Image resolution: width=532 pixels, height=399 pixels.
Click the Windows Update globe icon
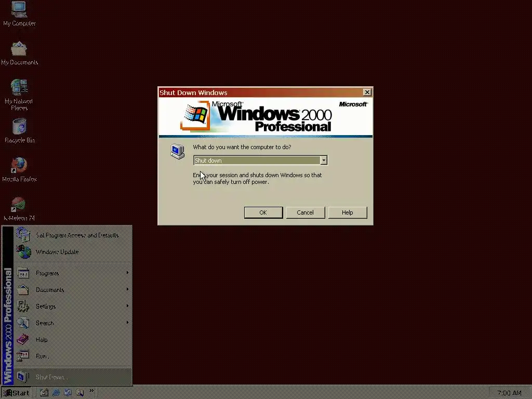coord(24,252)
